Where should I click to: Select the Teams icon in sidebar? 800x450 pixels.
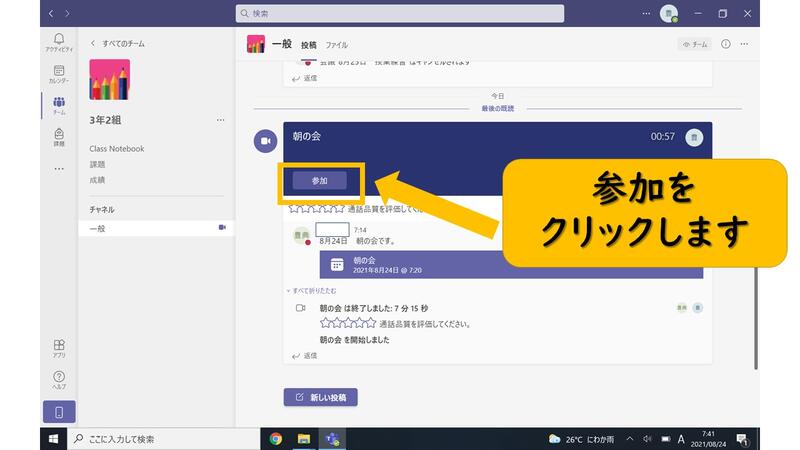(59, 106)
